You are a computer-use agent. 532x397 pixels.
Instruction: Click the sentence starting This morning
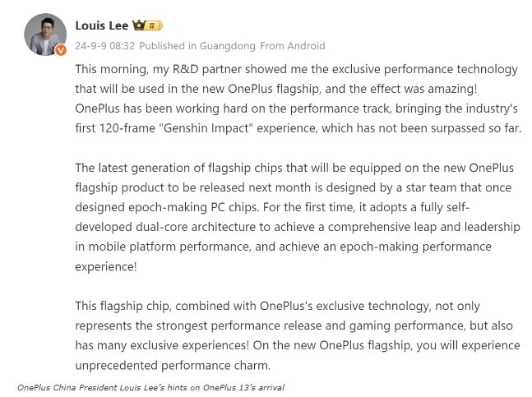coord(296,79)
